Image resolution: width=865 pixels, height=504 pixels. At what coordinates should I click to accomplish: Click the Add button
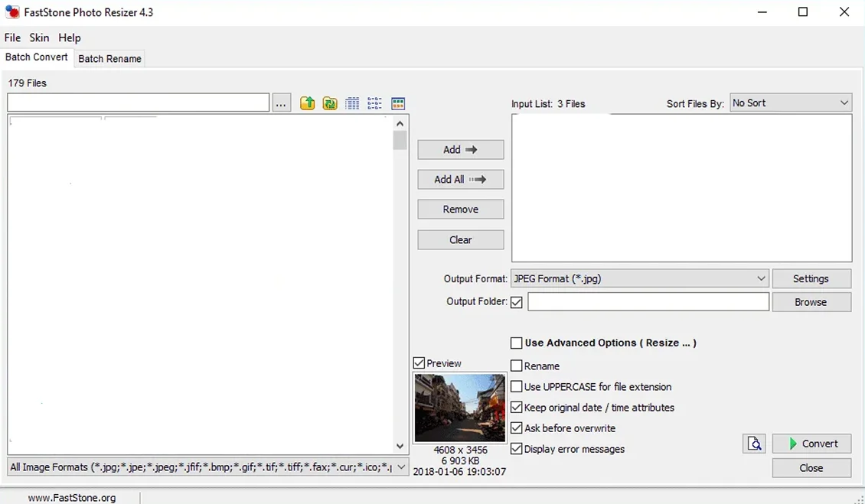pos(461,149)
